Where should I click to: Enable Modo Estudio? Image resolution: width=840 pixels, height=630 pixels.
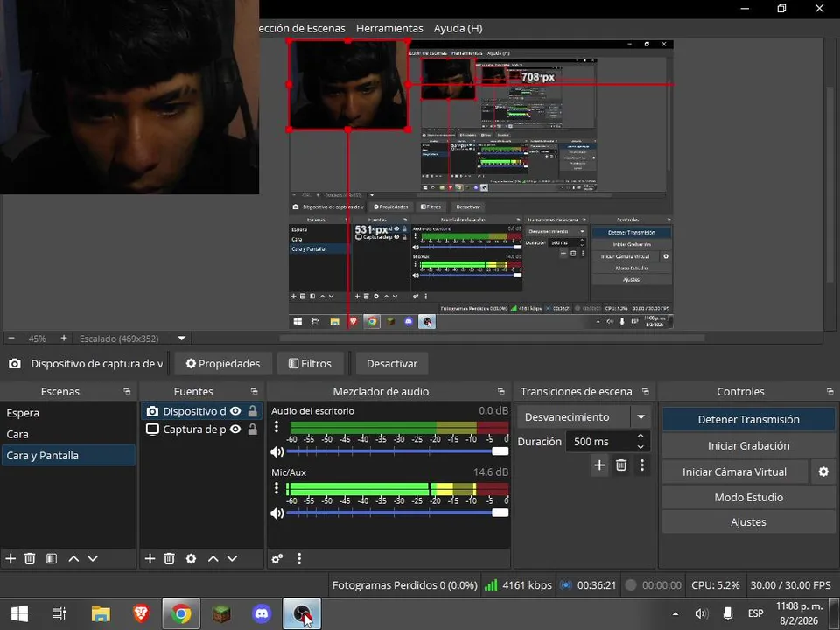[748, 497]
